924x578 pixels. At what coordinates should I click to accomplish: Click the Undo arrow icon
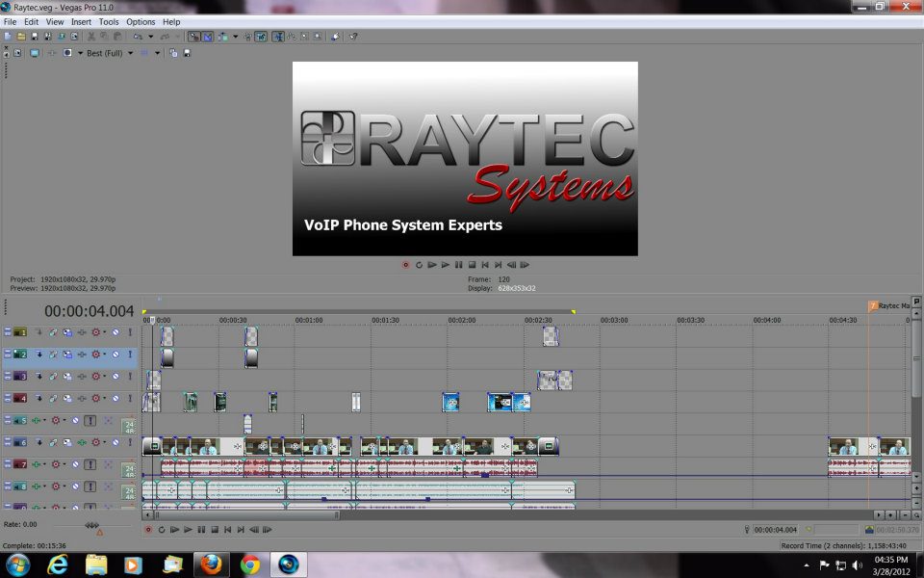point(138,37)
